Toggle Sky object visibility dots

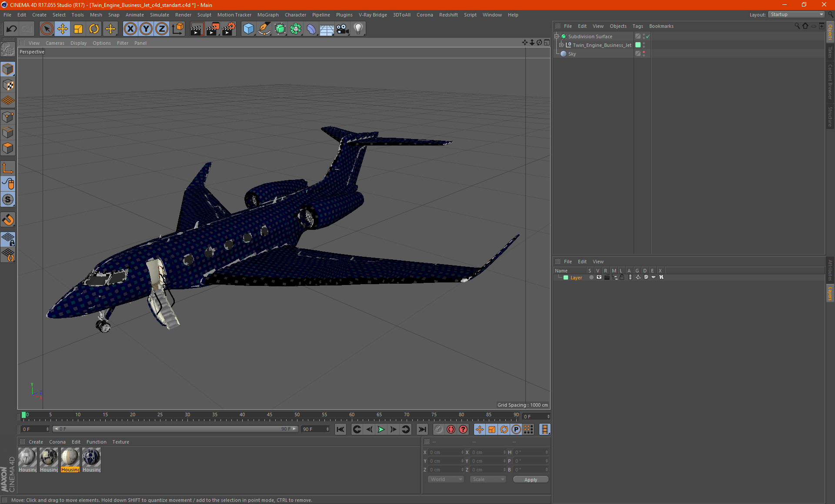[644, 54]
